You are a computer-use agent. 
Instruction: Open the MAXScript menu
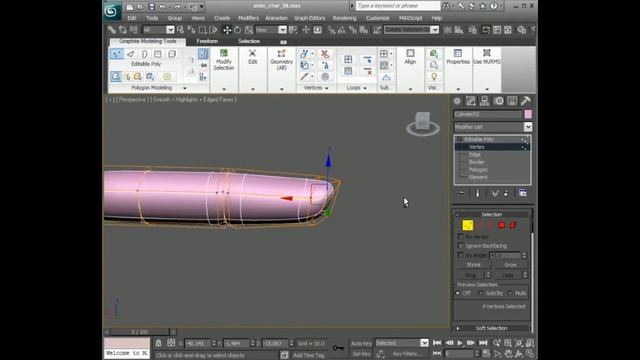click(x=411, y=18)
